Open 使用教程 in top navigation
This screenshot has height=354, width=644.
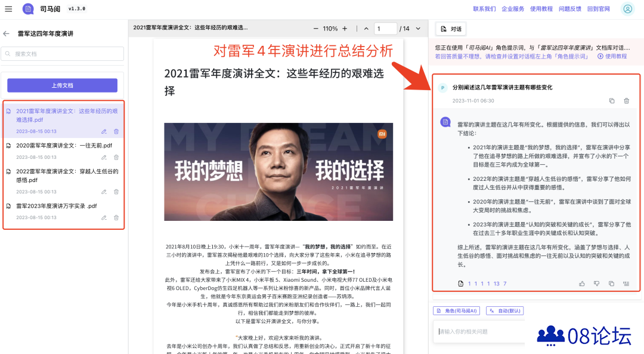(541, 8)
